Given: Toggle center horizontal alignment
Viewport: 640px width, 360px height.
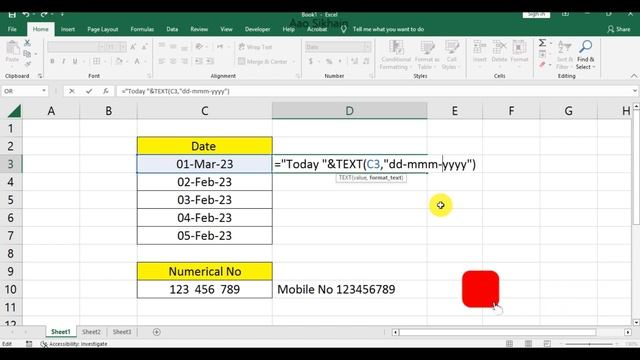Looking at the screenshot, I should click(173, 61).
